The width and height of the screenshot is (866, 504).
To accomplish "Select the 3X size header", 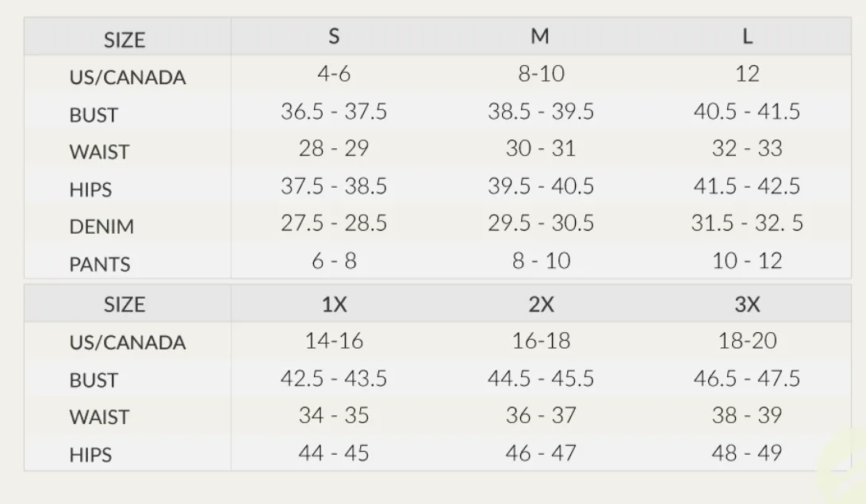I will [x=747, y=304].
